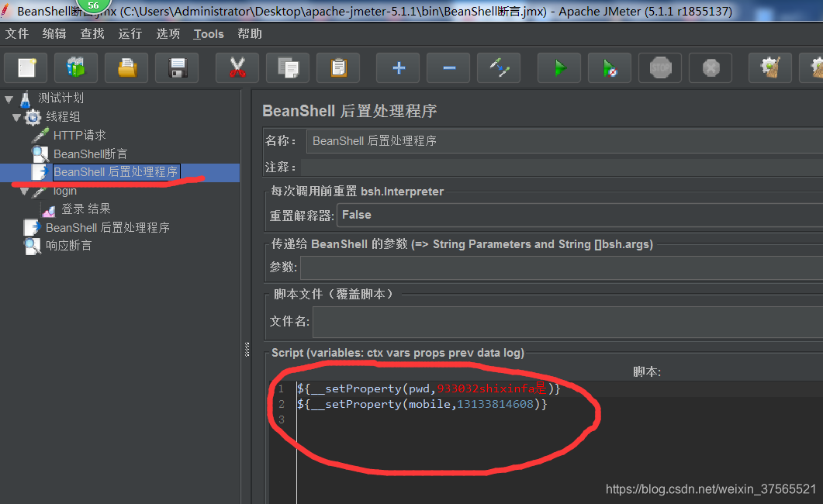Click the 注释 comment field

coord(562,167)
